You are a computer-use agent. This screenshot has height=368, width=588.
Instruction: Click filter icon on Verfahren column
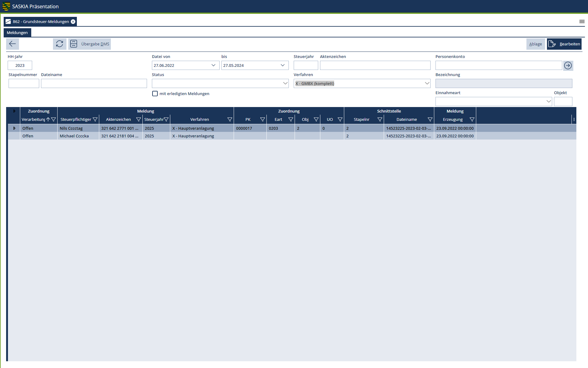(230, 120)
